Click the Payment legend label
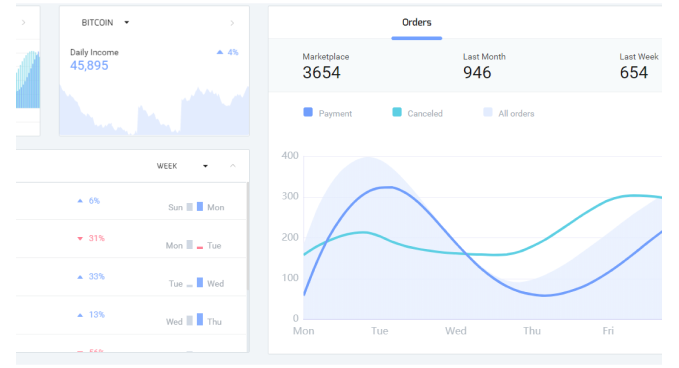Viewport: 679px width, 368px height. (335, 114)
